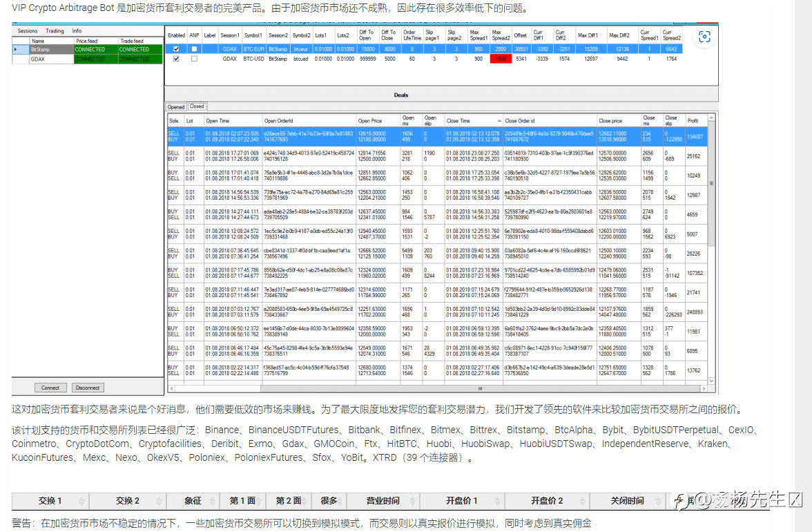Screen dimensions: 812x532
Task: Click the BTC-USD Symbol1 cell
Action: [254, 59]
